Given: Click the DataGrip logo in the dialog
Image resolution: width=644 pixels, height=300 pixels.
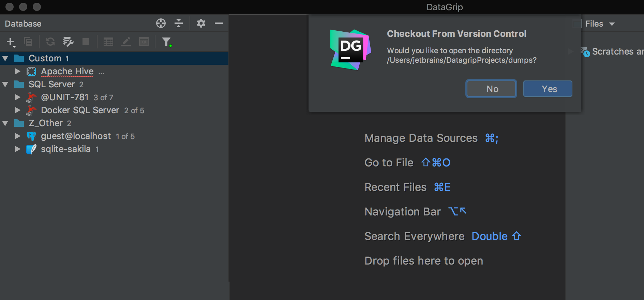Looking at the screenshot, I should [x=350, y=50].
